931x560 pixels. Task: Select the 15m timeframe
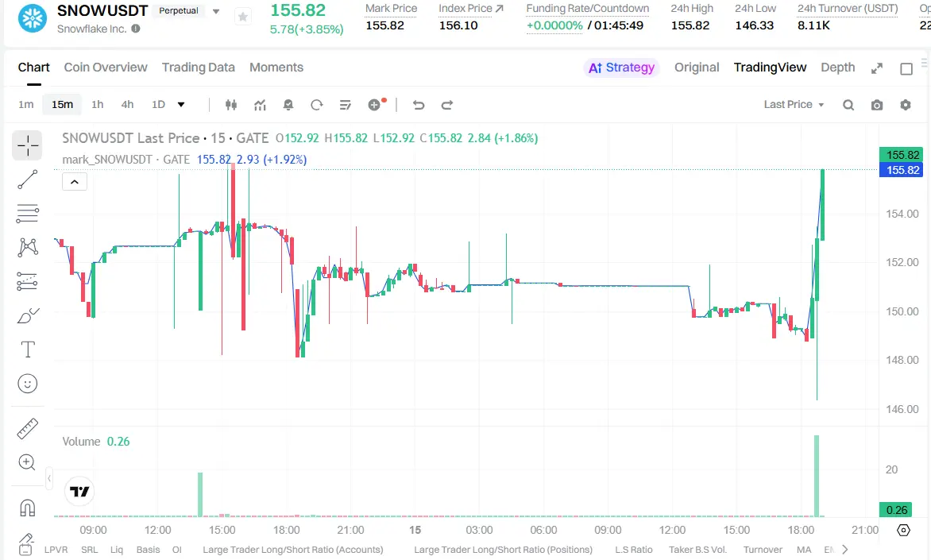(x=62, y=105)
